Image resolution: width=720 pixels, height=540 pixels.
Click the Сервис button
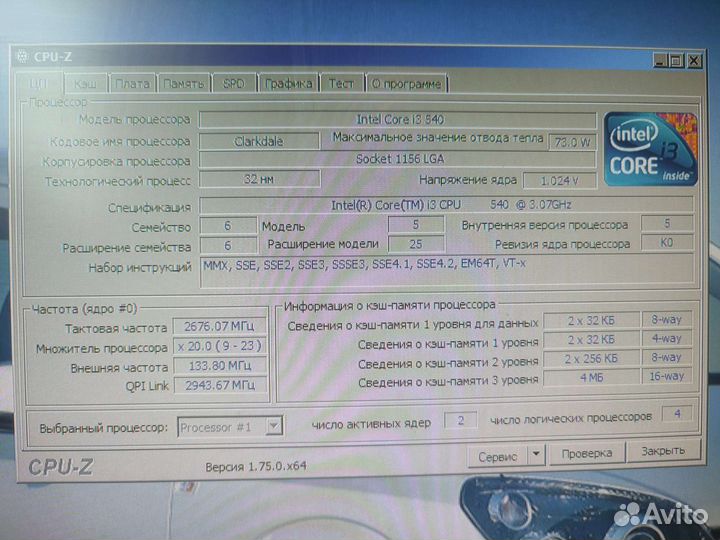498,456
